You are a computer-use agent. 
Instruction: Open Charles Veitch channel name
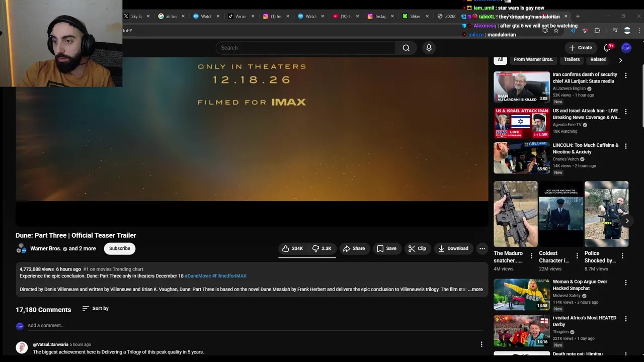click(566, 159)
